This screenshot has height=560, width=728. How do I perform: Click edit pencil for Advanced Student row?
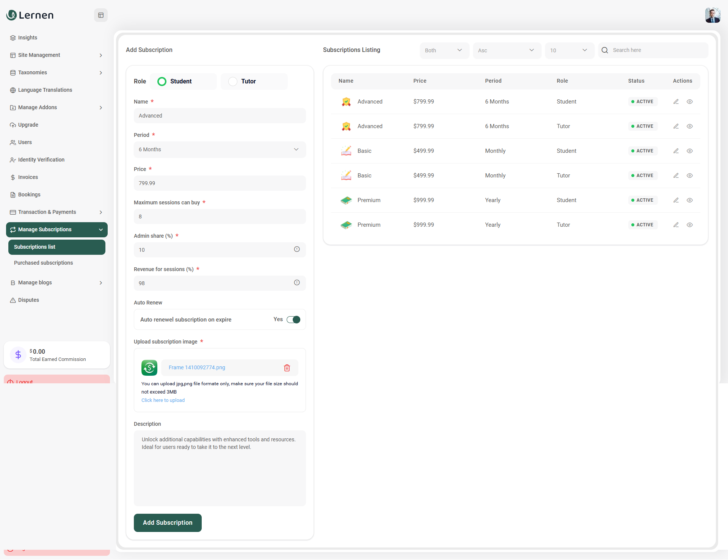point(676,102)
